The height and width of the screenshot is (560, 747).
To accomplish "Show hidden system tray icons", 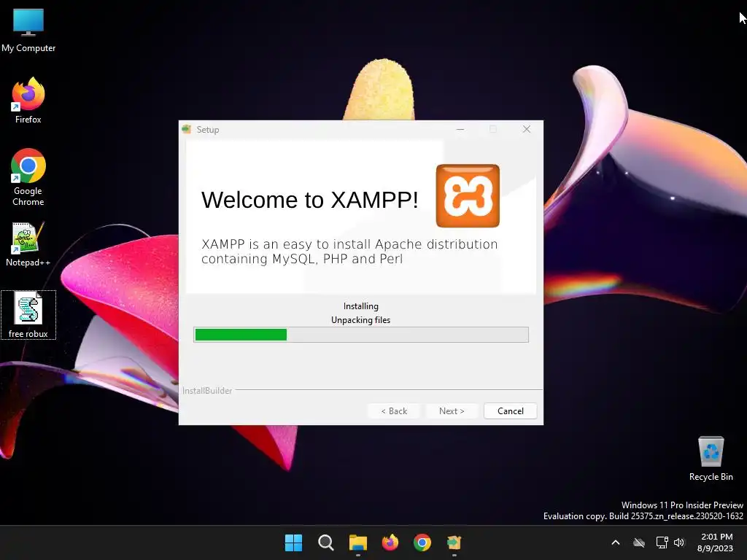I will (616, 542).
